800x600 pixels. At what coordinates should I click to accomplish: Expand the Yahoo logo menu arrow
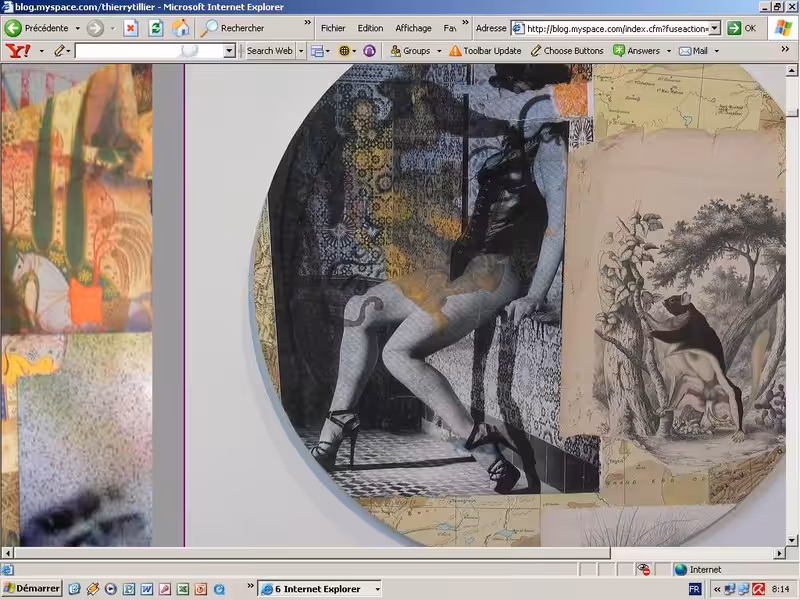point(42,51)
